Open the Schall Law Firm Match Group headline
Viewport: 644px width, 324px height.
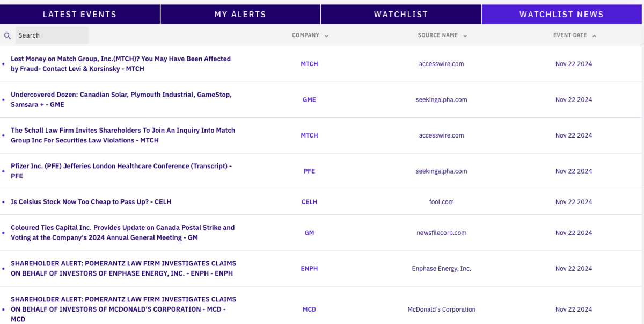(123, 135)
